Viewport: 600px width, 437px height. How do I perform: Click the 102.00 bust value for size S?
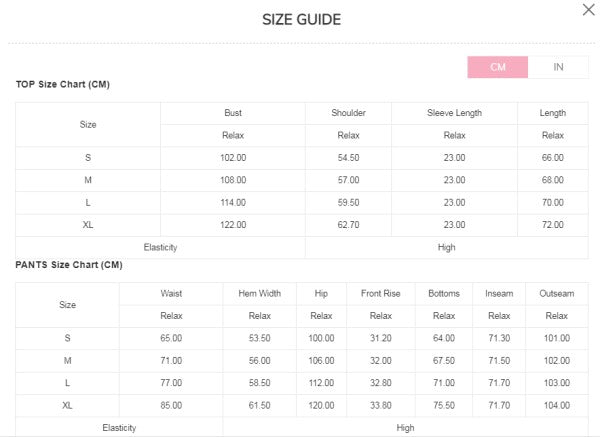[x=233, y=158]
